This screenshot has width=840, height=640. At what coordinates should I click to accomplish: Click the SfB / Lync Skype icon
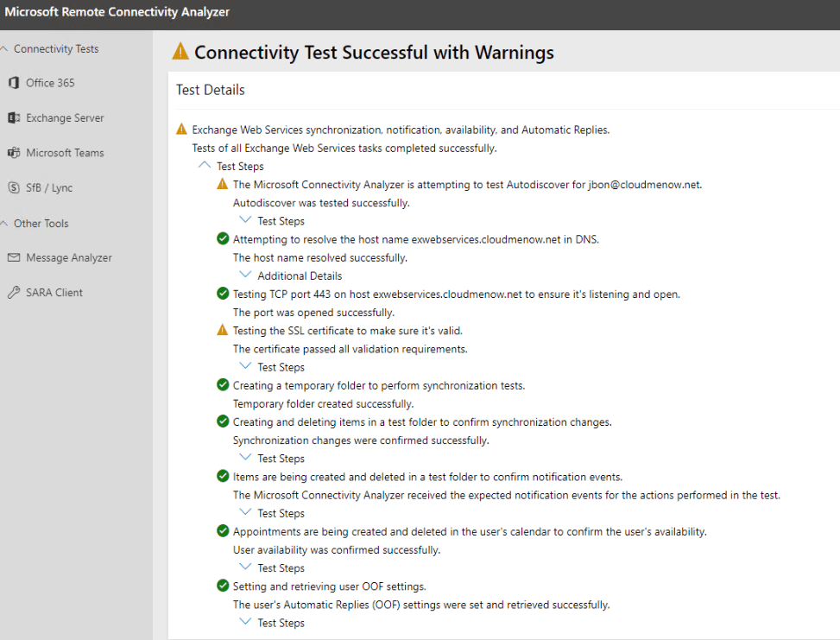[x=13, y=187]
